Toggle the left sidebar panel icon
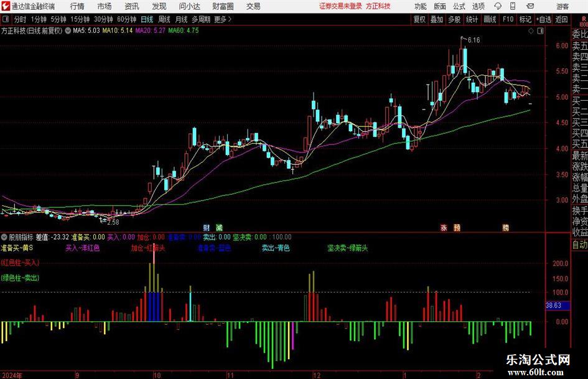The image size is (588, 379). [x=5, y=19]
